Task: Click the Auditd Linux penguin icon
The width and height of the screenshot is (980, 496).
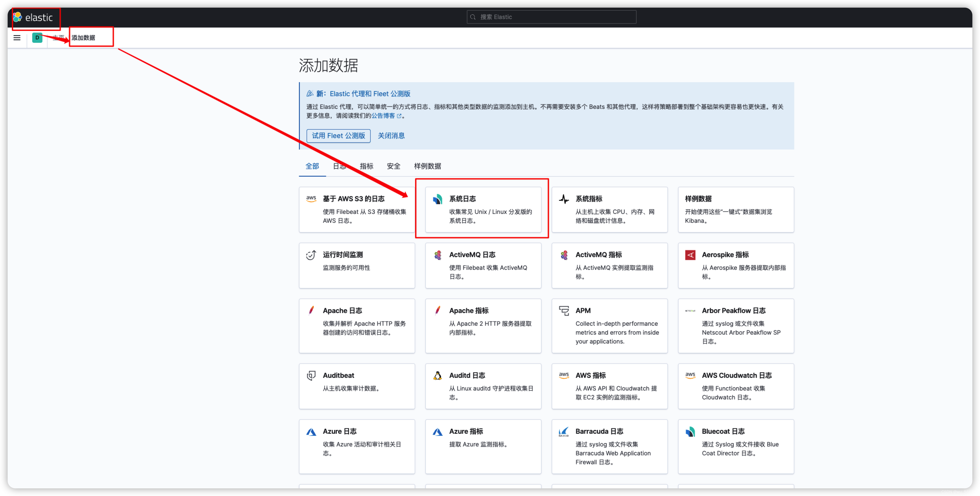Action: [437, 375]
